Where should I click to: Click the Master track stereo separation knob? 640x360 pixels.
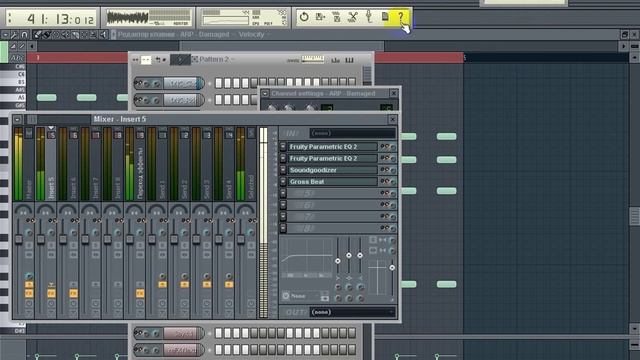(x=29, y=233)
